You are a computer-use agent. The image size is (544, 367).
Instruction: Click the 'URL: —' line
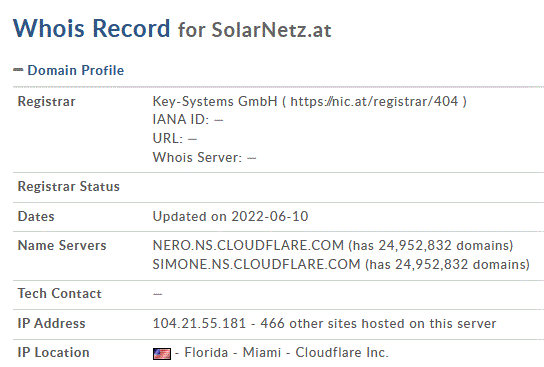point(175,138)
